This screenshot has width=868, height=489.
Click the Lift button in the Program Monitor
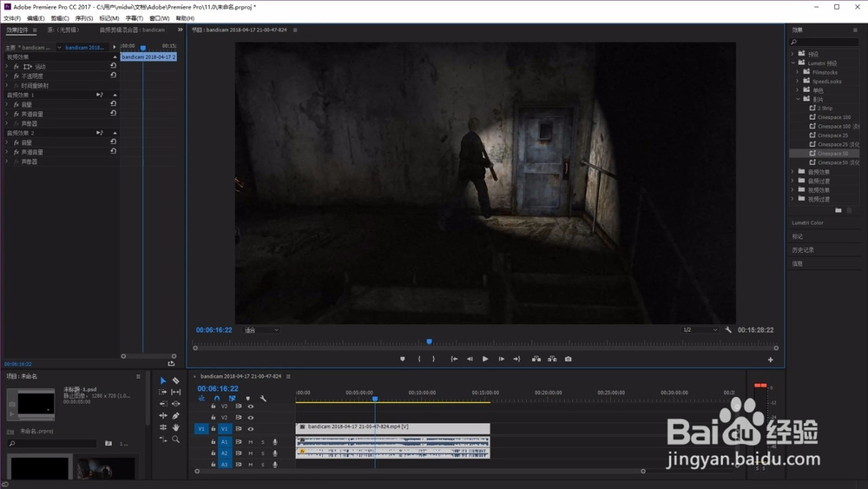pos(536,359)
